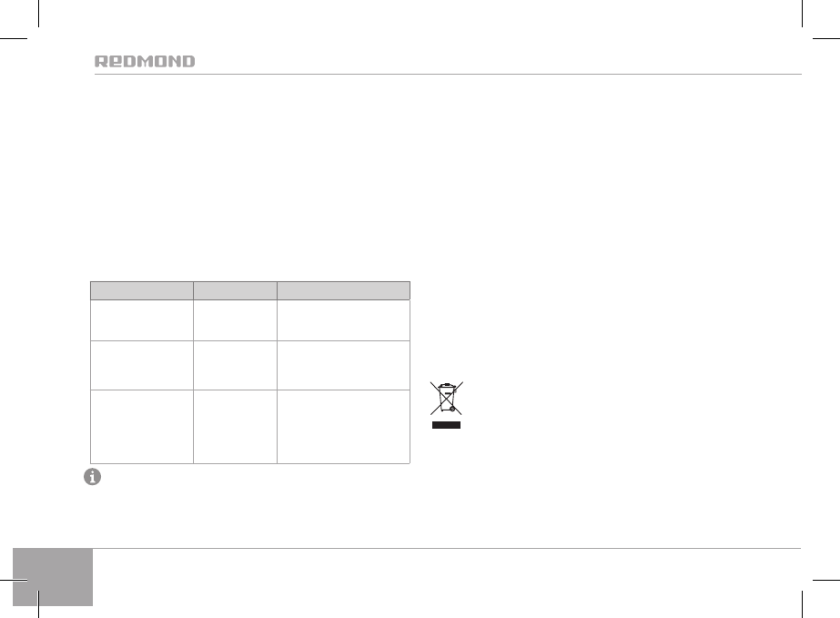The height and width of the screenshot is (618, 840).
Task: Click the first-column cell in the first body row
Action: point(142,319)
